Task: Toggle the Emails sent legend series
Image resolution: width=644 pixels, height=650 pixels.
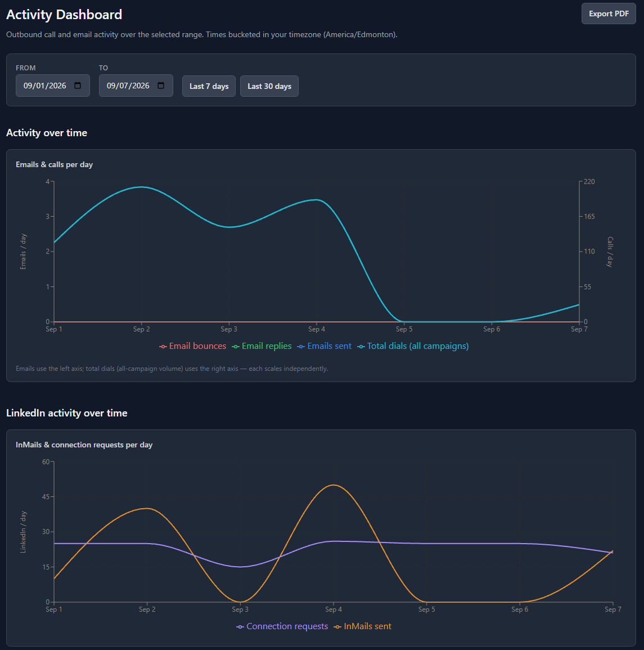Action: pyautogui.click(x=324, y=346)
